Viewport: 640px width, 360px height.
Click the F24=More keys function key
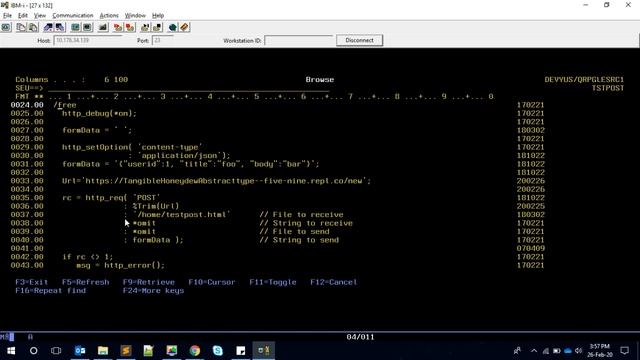[153, 291]
